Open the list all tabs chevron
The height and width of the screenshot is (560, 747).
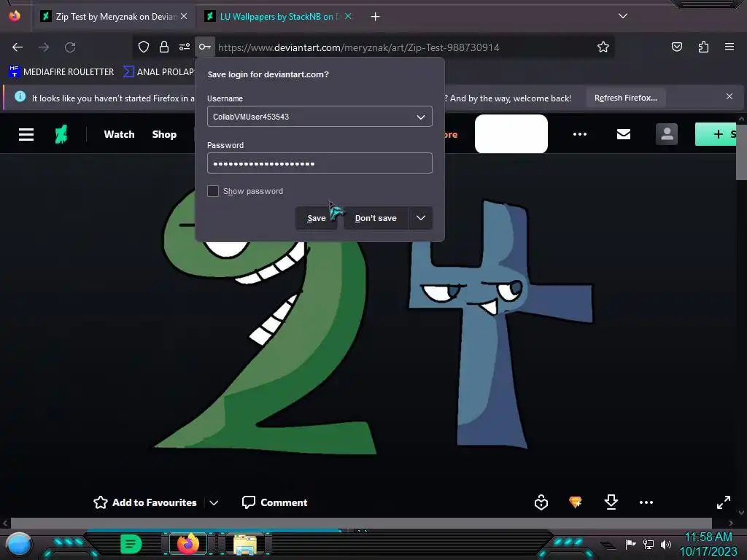(x=623, y=16)
